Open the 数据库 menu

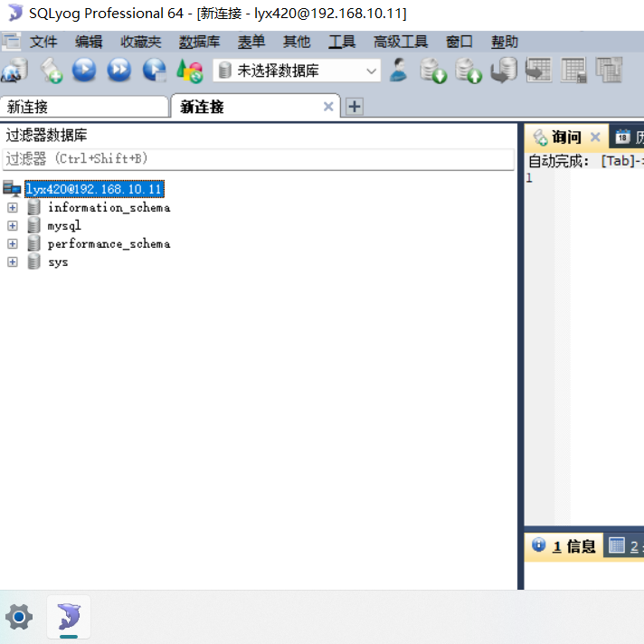[x=199, y=42]
